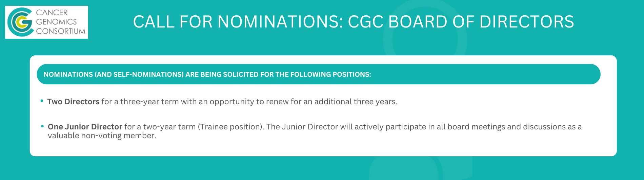
Task: Click the valuable non-voting member line
Action: tap(102, 136)
